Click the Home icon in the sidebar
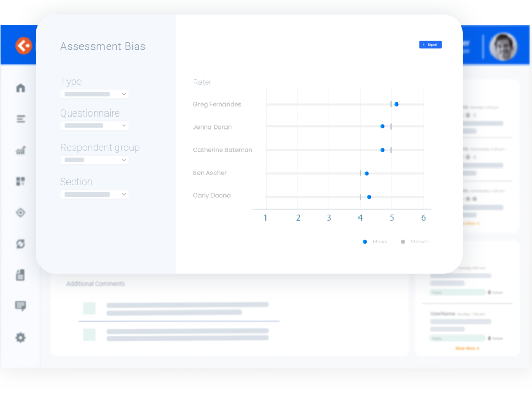 pyautogui.click(x=20, y=87)
